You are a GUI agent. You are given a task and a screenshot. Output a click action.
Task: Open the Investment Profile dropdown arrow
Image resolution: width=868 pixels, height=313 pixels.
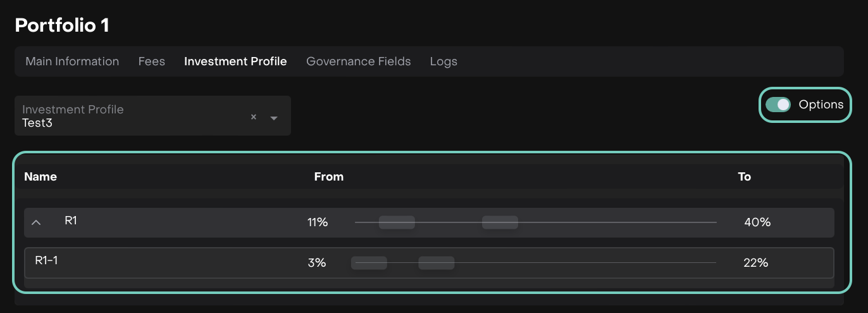[x=274, y=118]
